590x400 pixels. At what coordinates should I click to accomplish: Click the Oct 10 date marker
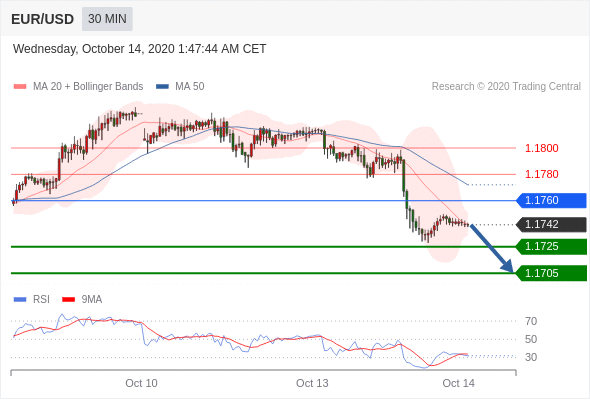click(x=141, y=383)
